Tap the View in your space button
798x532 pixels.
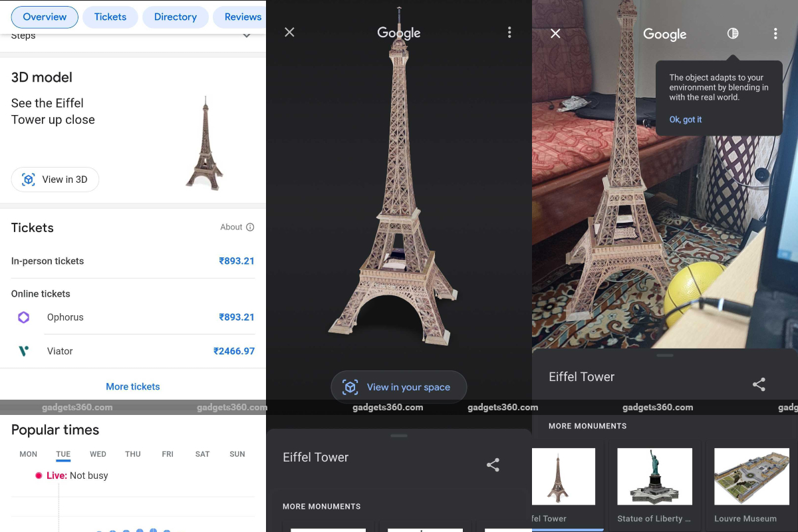point(398,386)
